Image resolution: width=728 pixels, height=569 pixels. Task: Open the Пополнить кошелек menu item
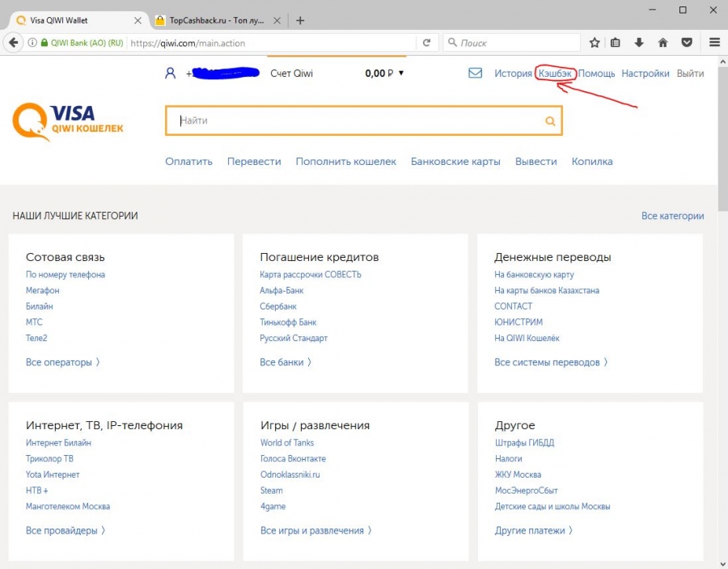pyautogui.click(x=345, y=161)
